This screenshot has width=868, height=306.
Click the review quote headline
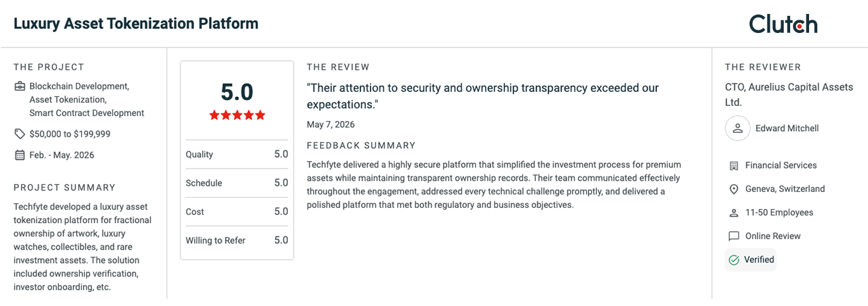[483, 96]
